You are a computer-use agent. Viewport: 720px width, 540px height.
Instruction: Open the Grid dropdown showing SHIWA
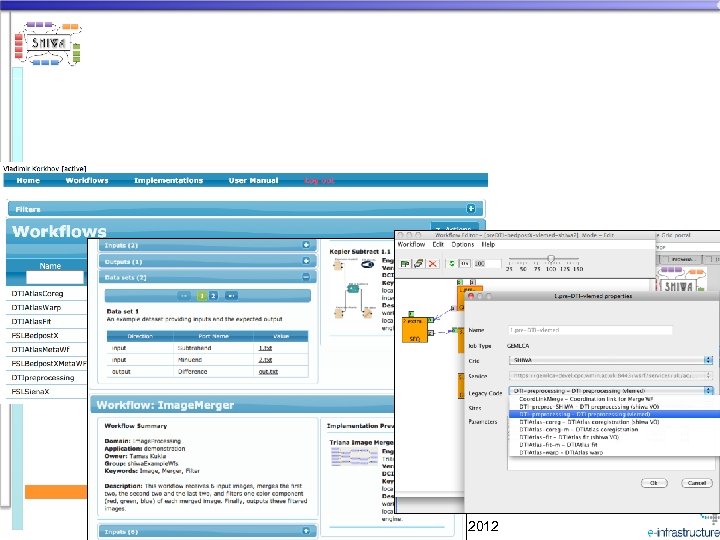click(611, 360)
